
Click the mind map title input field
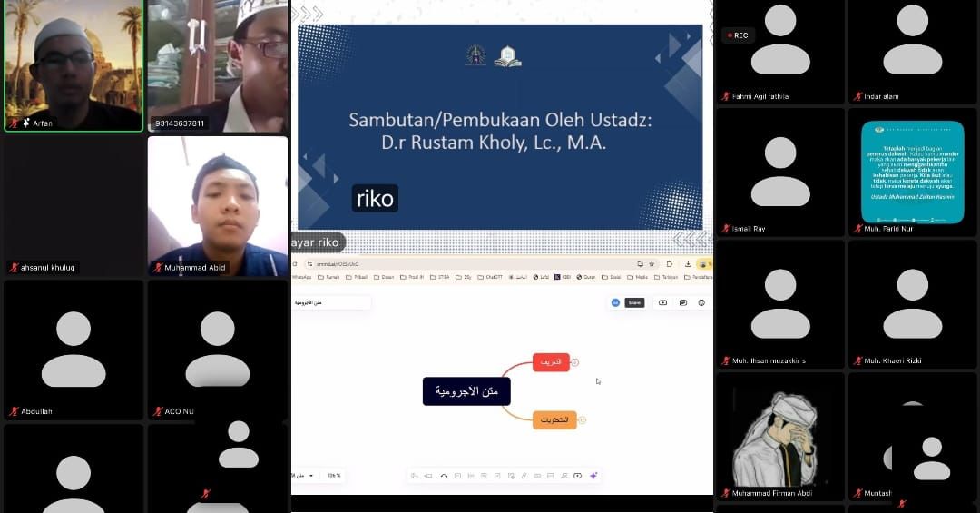point(330,302)
